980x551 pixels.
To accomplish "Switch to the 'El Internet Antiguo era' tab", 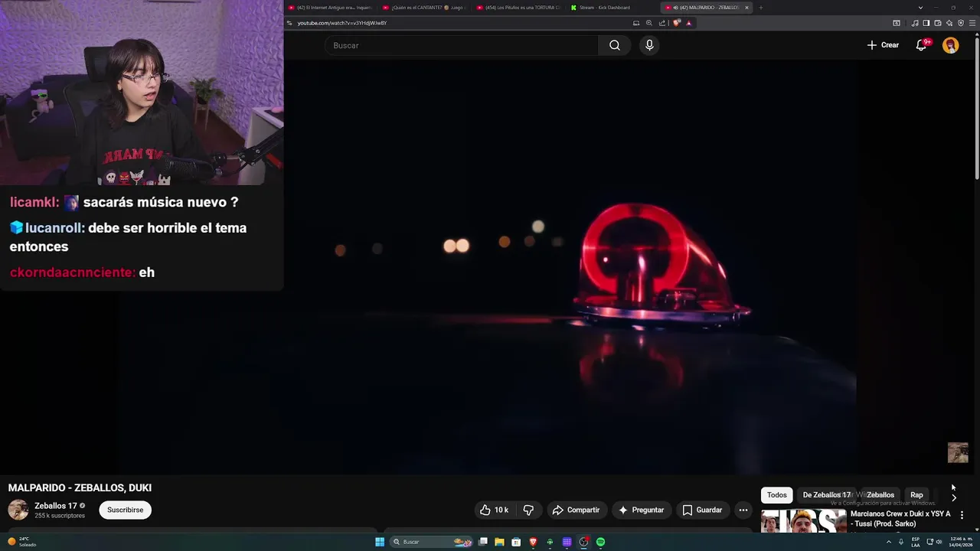I will coord(329,8).
